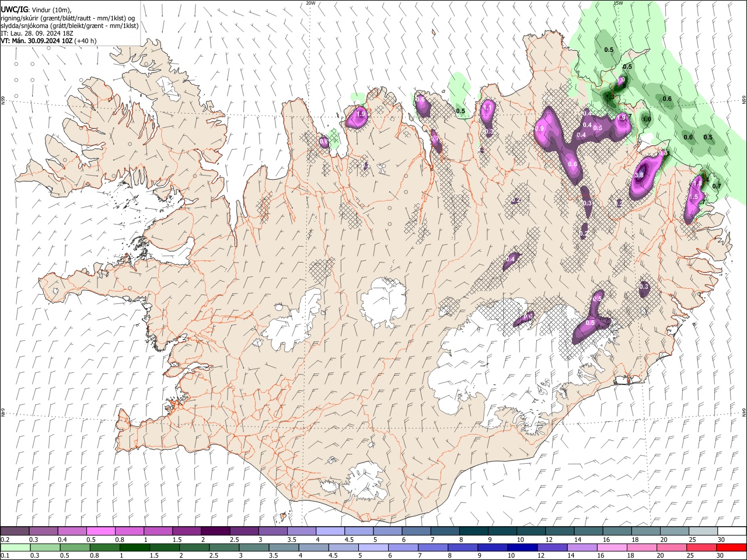Pick the white 30 swatch in the snow legend
This screenshot has height=560, width=747.
732,531
